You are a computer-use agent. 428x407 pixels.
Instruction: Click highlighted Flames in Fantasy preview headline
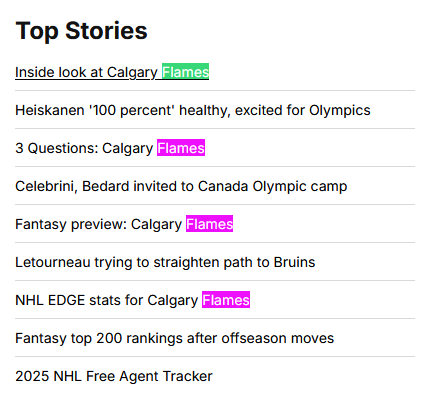(209, 224)
